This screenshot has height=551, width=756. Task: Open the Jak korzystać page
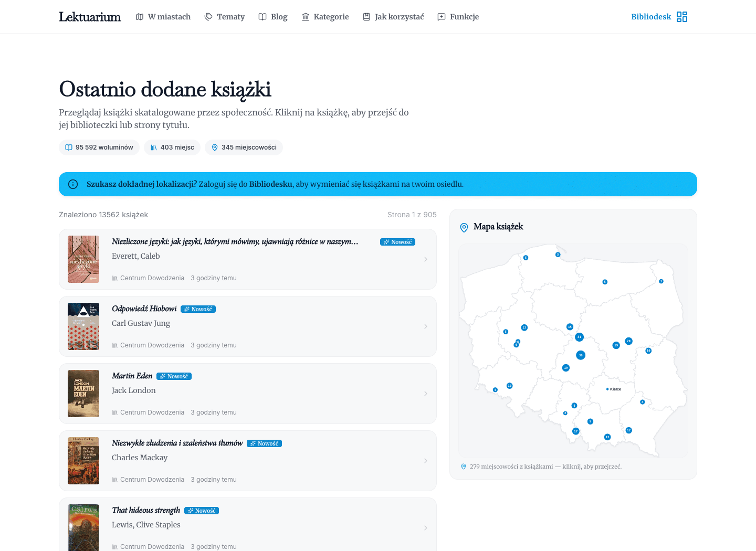(x=393, y=17)
